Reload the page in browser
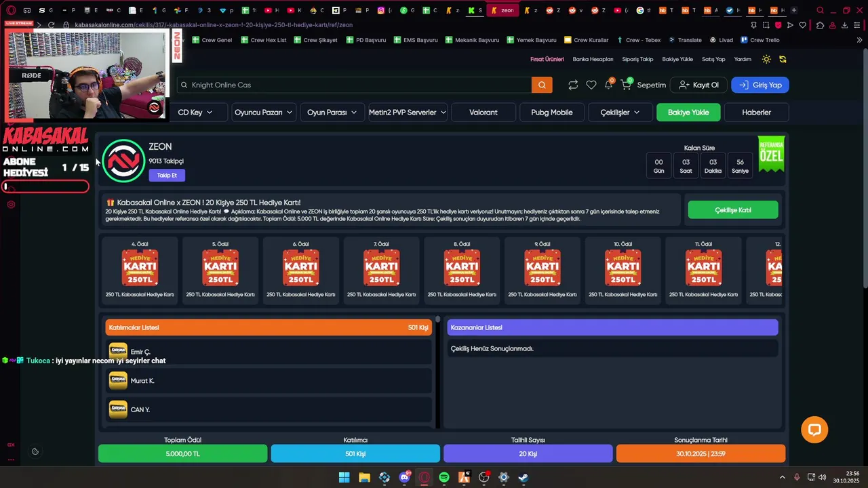 point(51,25)
